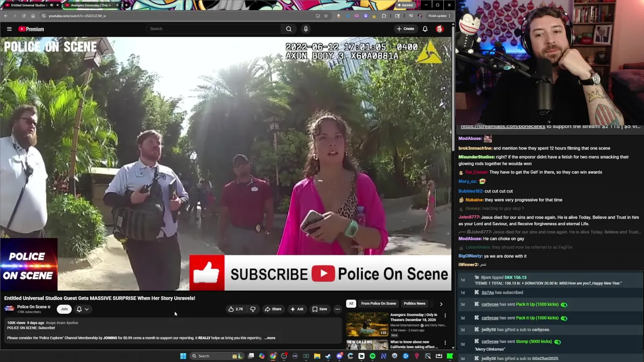
Task: Click the browser address bar URL
Action: click(x=77, y=16)
